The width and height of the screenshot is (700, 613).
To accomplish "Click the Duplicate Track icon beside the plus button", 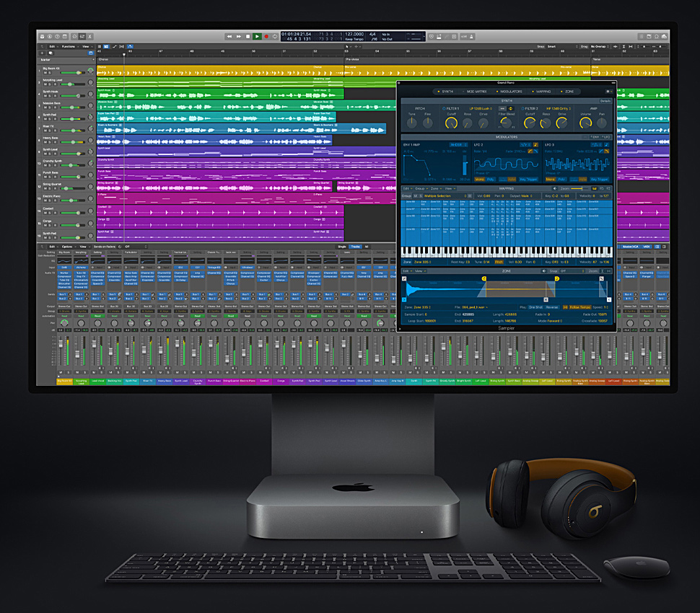I will 51,53.
